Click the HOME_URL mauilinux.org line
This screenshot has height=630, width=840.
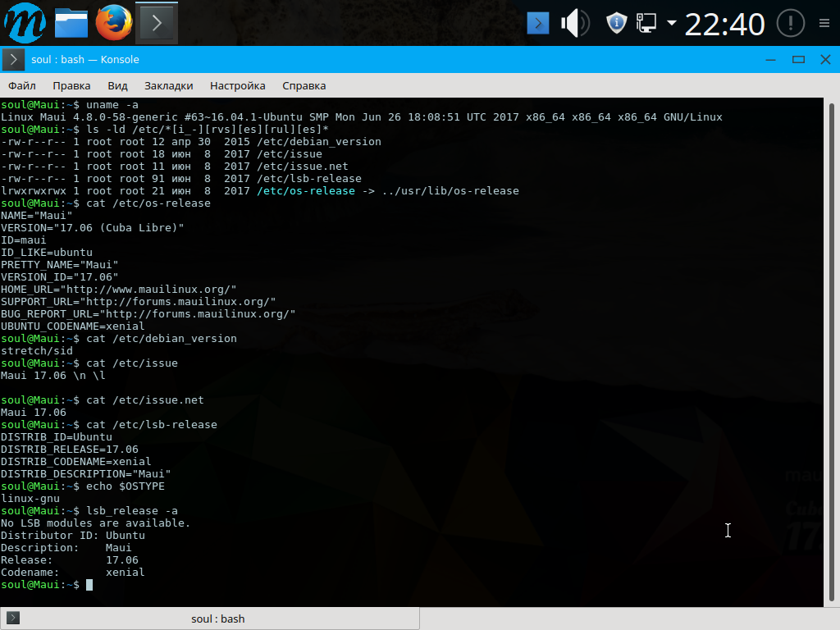pos(118,290)
